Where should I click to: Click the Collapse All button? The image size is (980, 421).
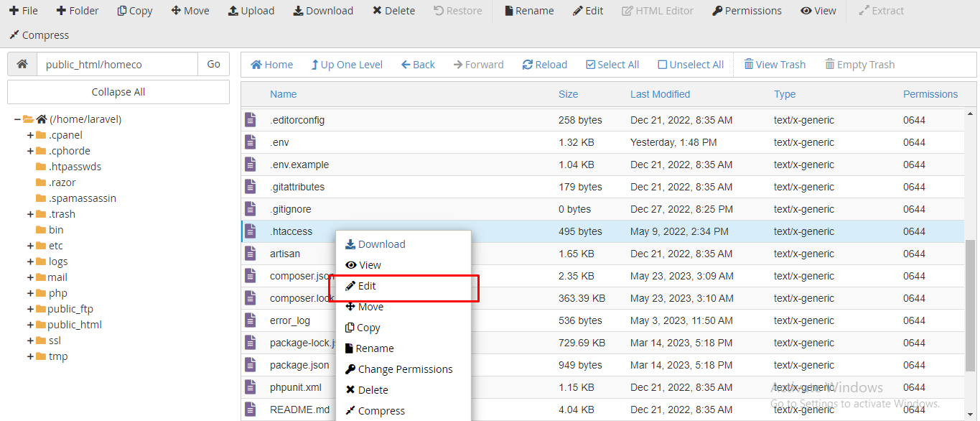point(118,92)
